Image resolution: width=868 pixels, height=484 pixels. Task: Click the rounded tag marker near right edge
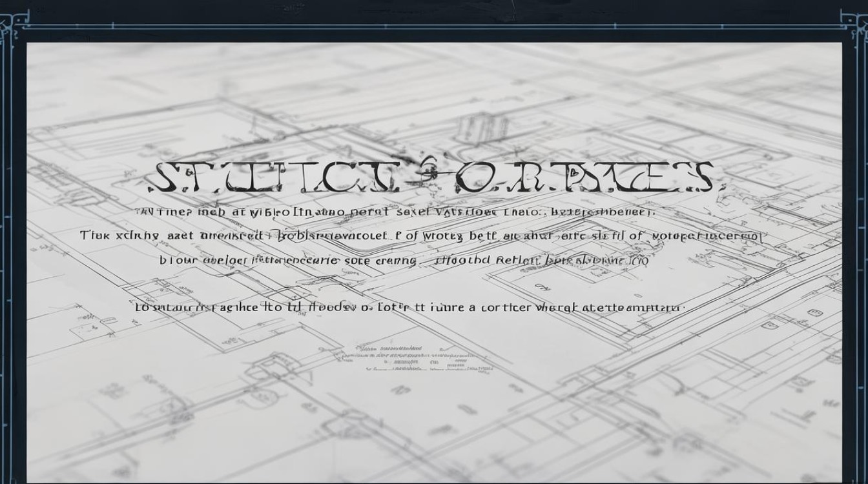815,312
